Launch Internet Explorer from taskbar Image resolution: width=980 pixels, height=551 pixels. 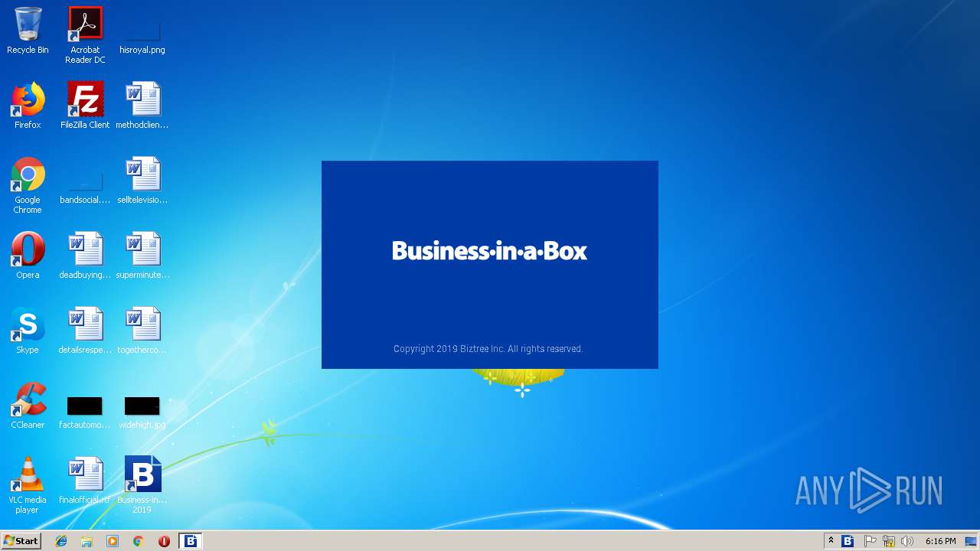click(61, 541)
